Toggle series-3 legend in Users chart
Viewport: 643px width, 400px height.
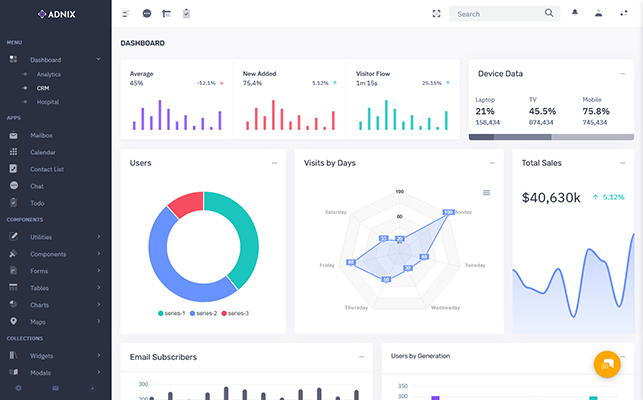coord(233,313)
